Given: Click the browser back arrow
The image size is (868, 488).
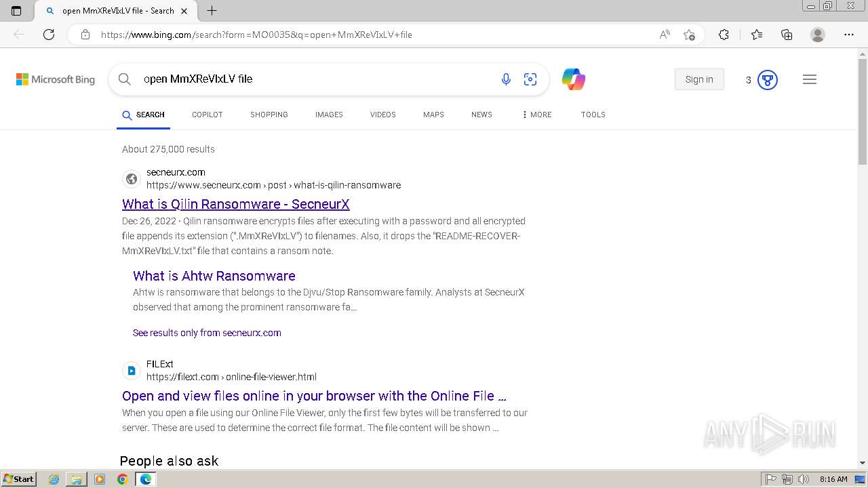Looking at the screenshot, I should pyautogui.click(x=19, y=35).
